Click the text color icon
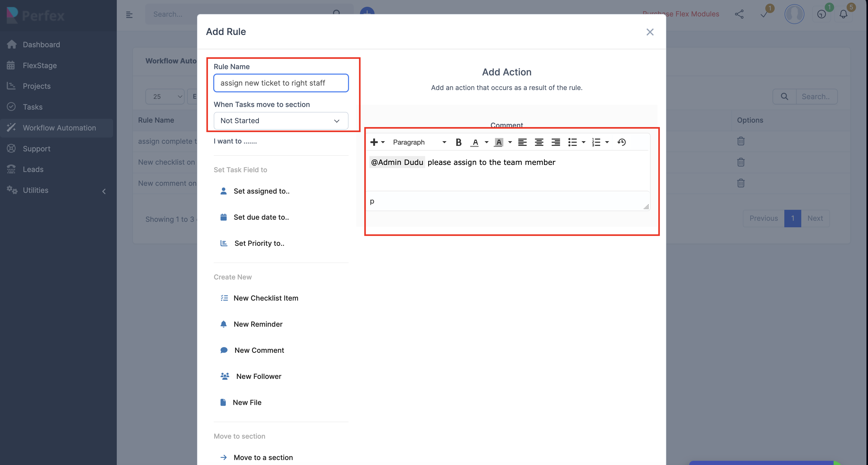The width and height of the screenshot is (868, 465). tap(475, 142)
